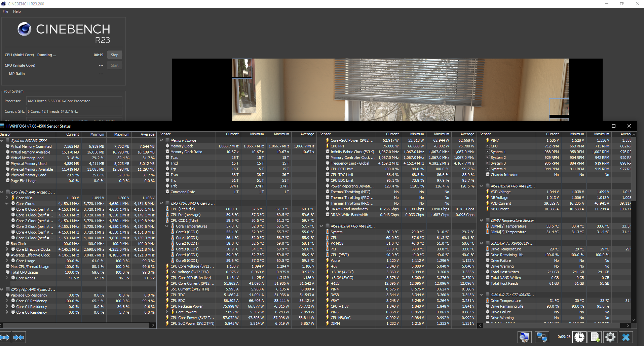644x346 pixels.
Task: Click the lightning icon beside Core VIDs
Action: click(13, 198)
